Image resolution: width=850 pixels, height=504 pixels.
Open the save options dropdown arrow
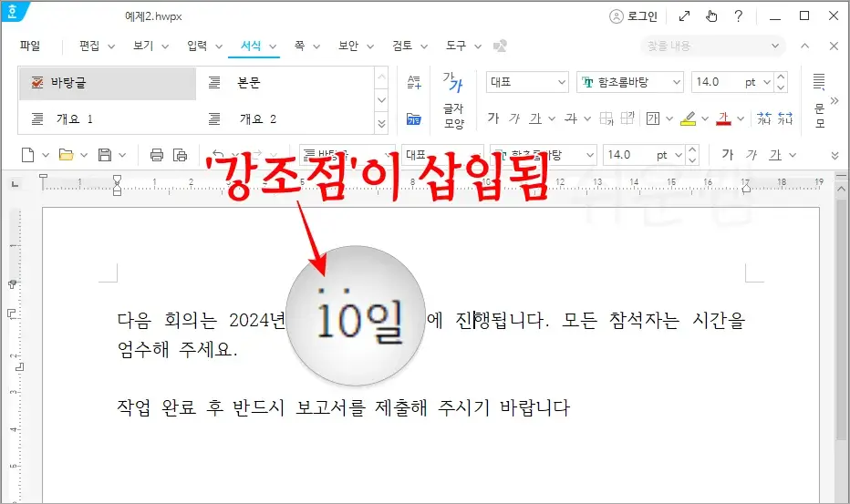pos(122,155)
